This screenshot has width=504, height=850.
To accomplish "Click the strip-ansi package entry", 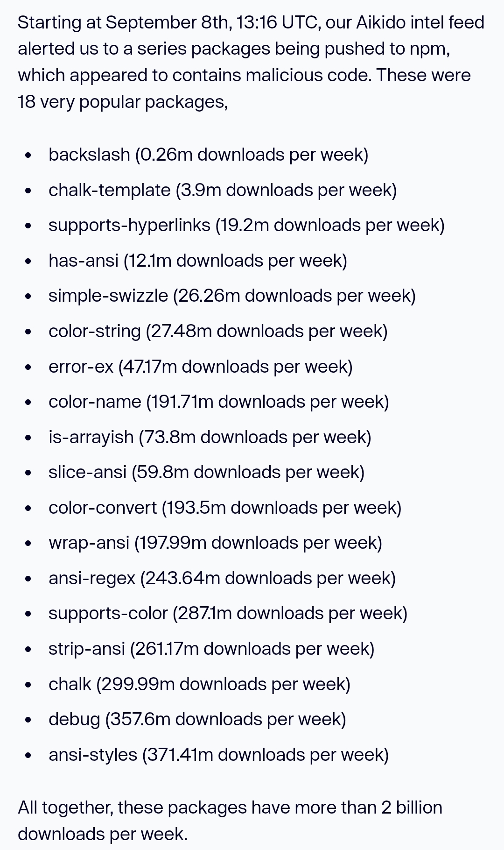I will coord(211,649).
